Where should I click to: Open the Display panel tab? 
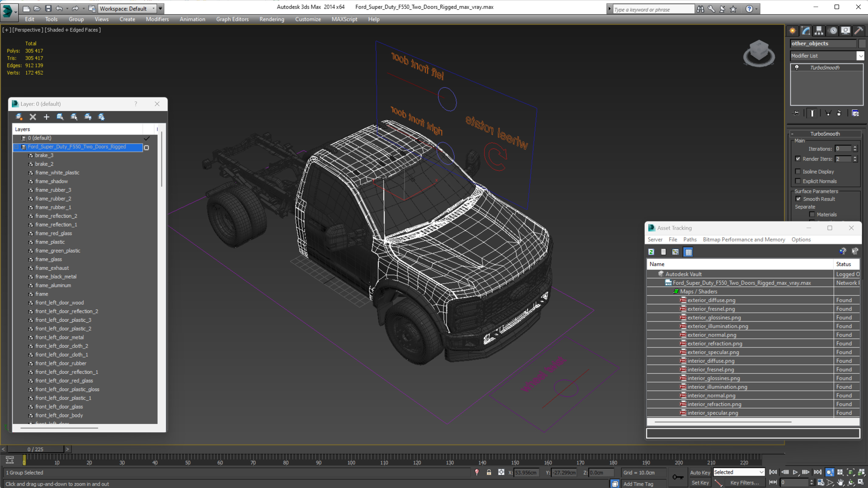(846, 31)
